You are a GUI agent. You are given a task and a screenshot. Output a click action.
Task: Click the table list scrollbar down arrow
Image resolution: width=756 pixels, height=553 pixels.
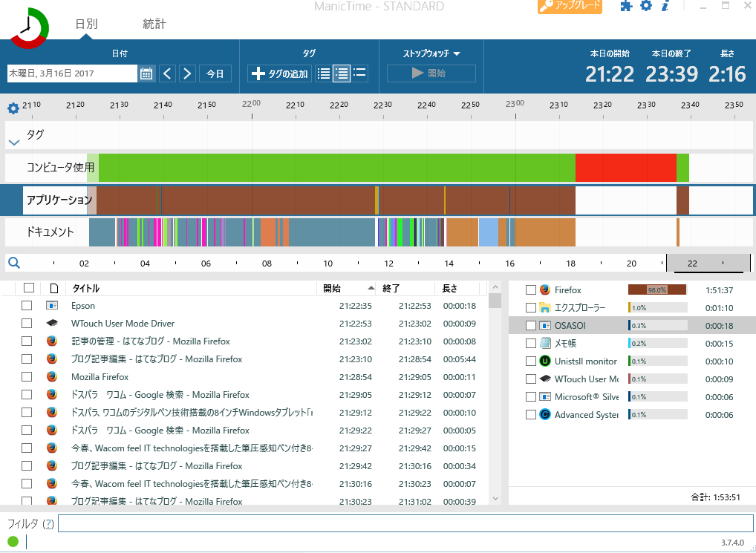495,499
